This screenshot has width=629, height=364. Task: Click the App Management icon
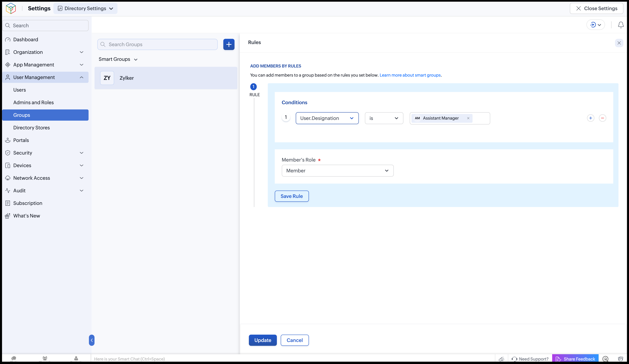click(x=8, y=65)
